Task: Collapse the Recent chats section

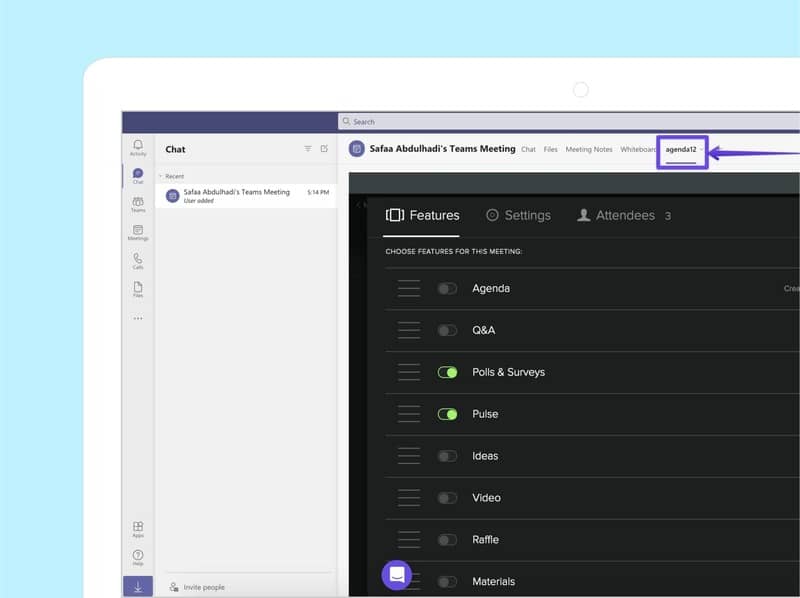Action: 161,176
